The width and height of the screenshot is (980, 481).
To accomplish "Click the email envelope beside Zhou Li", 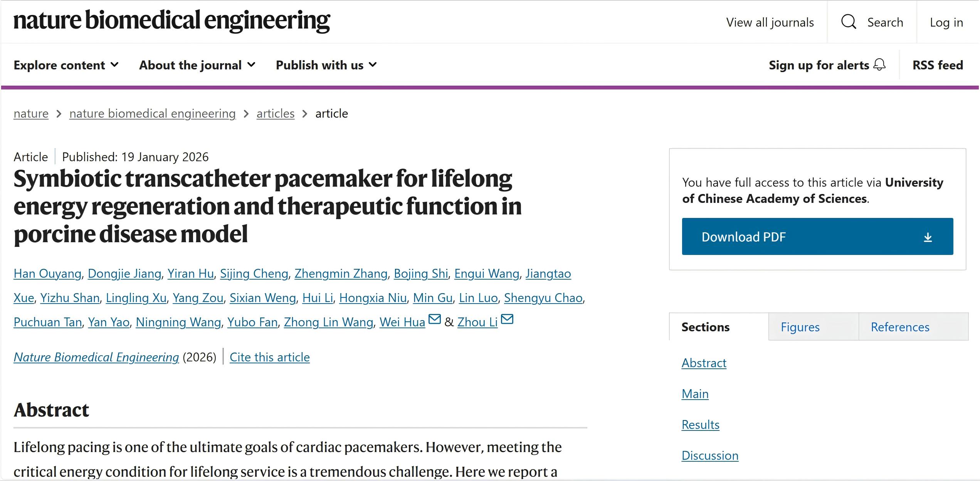I will (x=507, y=319).
